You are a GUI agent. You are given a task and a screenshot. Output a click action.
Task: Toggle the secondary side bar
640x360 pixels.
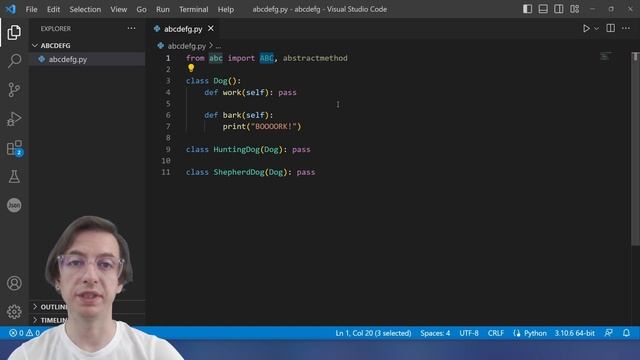558,9
